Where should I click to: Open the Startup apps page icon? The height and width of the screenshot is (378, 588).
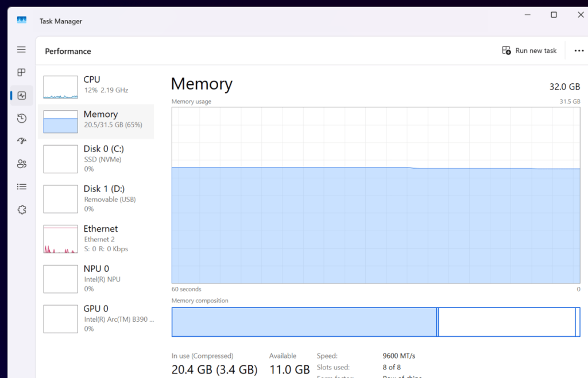21,141
